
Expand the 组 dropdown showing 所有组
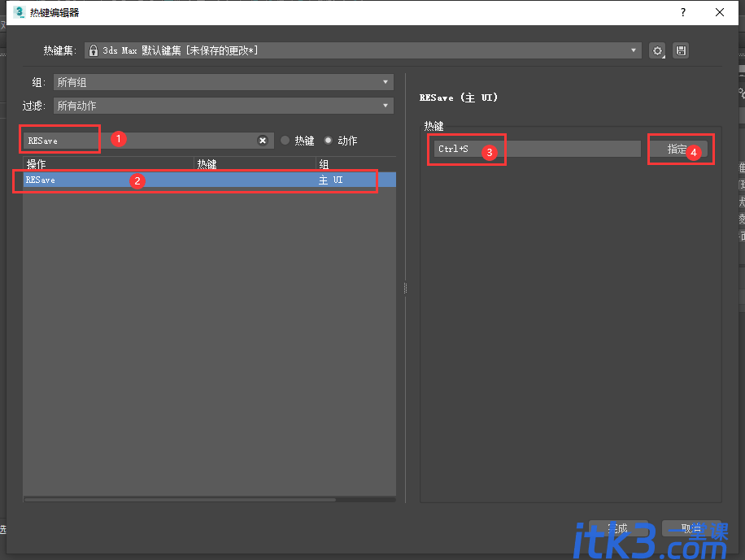pos(224,82)
